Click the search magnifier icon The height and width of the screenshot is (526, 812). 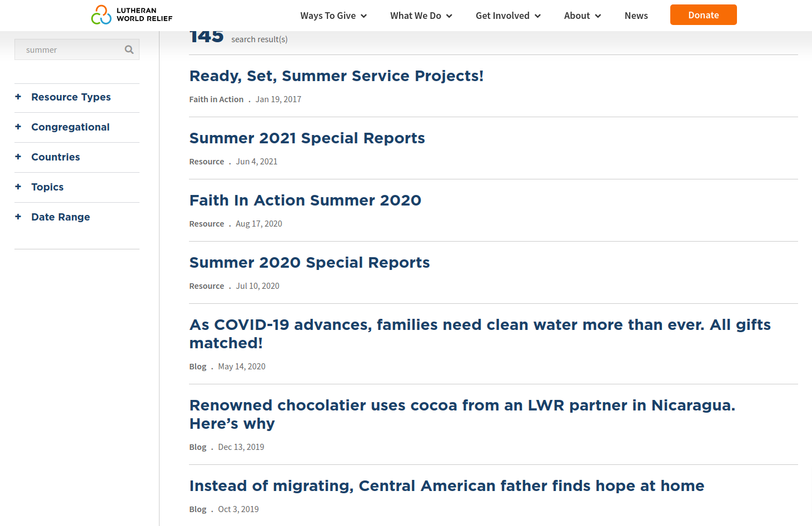(129, 49)
